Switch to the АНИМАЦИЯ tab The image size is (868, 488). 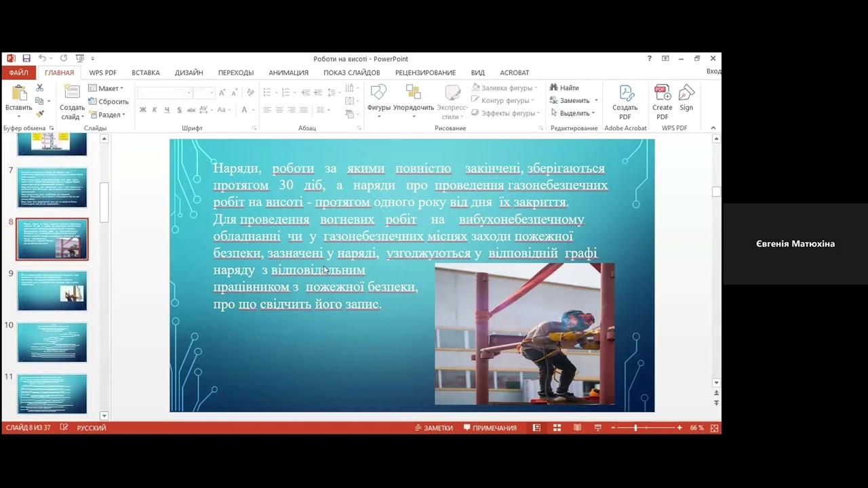tap(288, 73)
